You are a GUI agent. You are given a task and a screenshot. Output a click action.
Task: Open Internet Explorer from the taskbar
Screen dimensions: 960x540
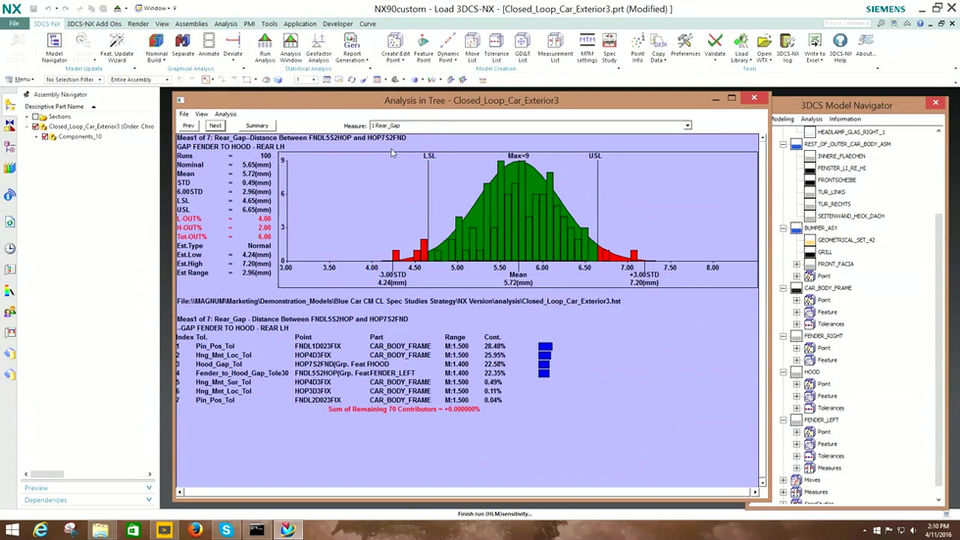click(40, 530)
